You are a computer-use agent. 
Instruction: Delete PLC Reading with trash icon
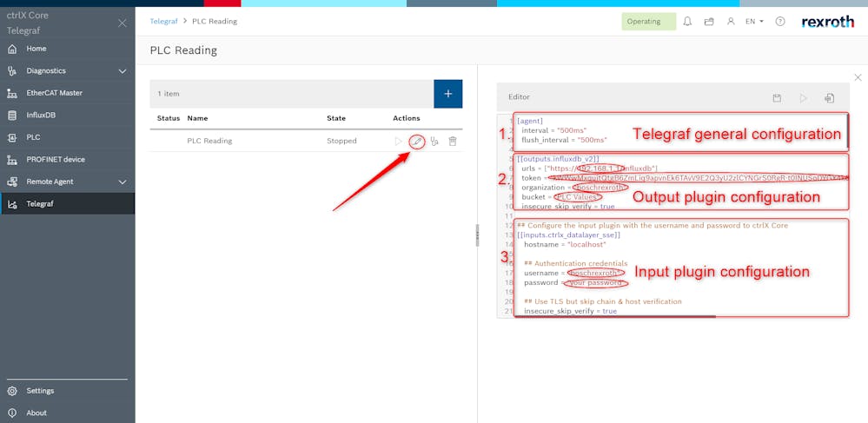point(453,142)
